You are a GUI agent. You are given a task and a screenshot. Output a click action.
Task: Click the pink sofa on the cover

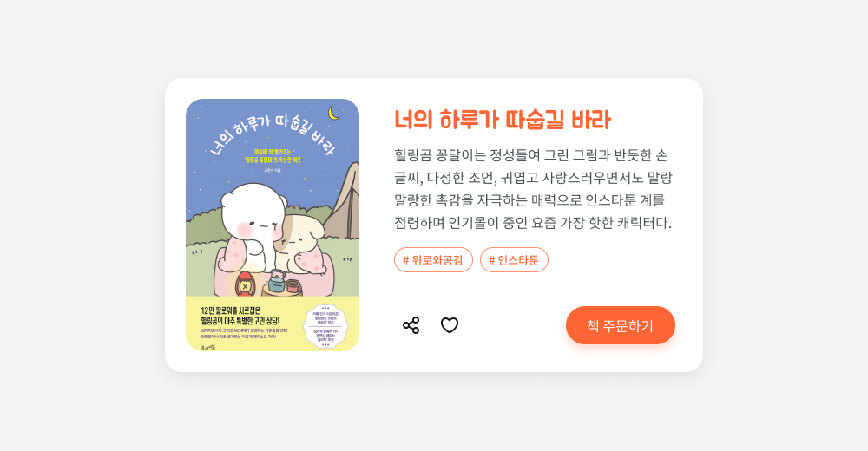[274, 272]
